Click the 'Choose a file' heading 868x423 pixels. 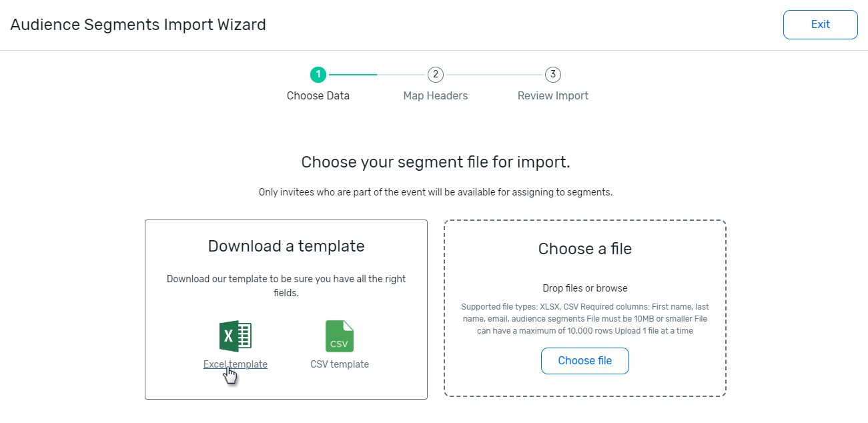585,249
